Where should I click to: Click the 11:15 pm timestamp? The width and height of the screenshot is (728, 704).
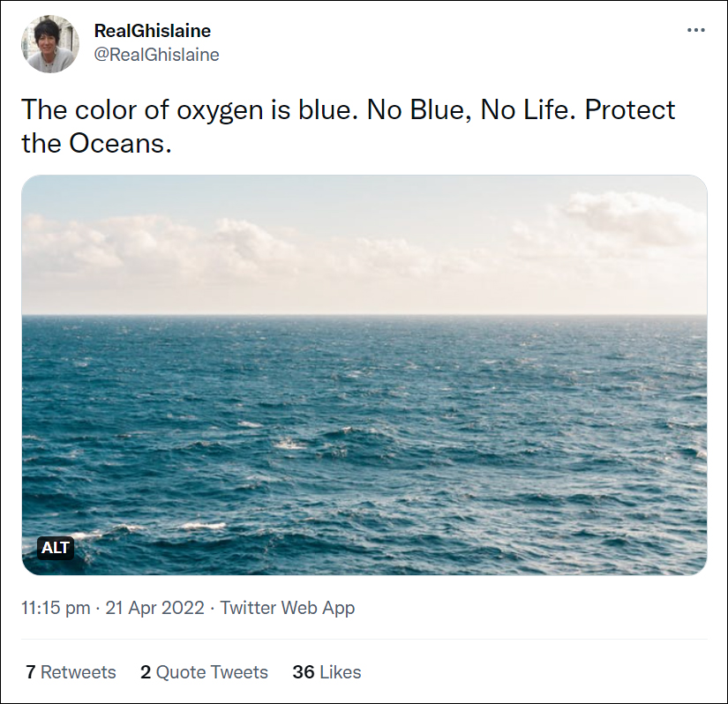[56, 608]
